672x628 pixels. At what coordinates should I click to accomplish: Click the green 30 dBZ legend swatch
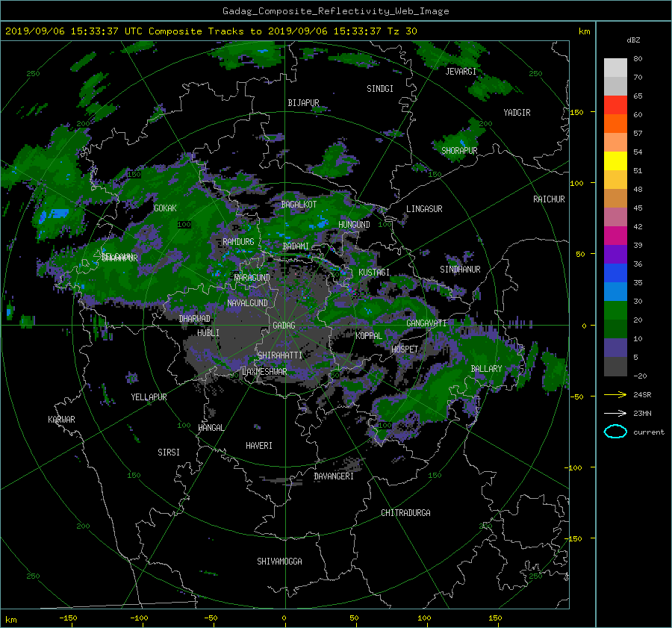(x=615, y=310)
